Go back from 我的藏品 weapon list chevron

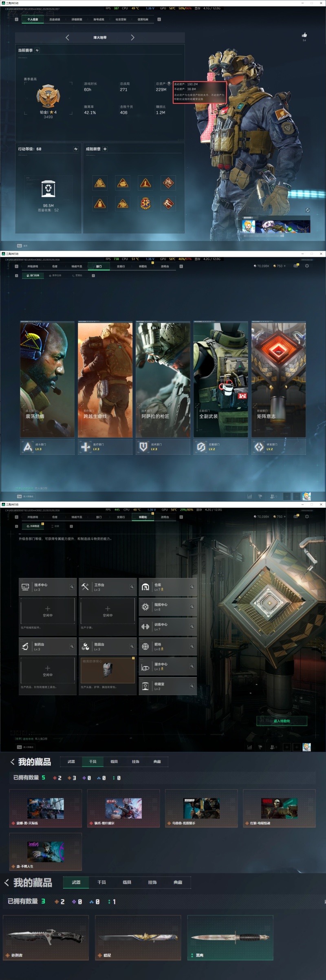7,883
